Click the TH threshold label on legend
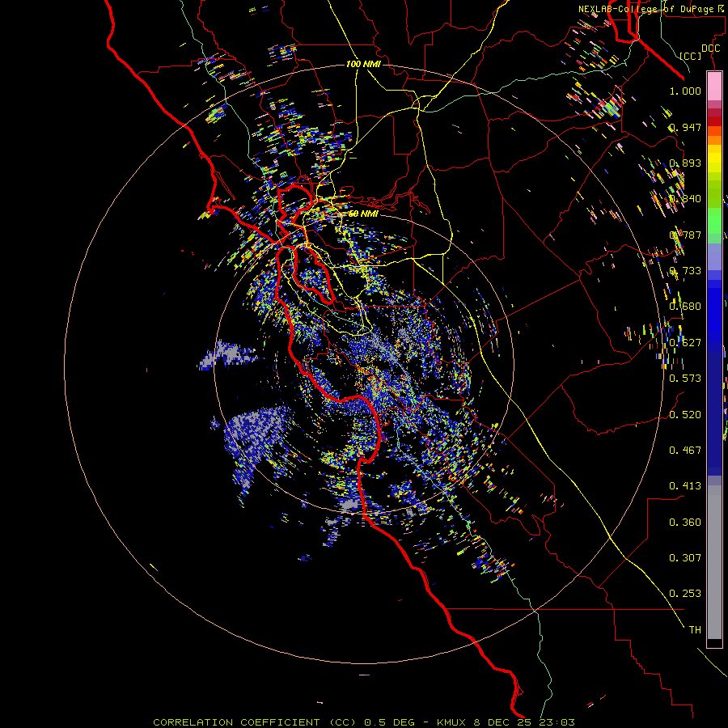Image resolution: width=728 pixels, height=728 pixels. click(695, 630)
